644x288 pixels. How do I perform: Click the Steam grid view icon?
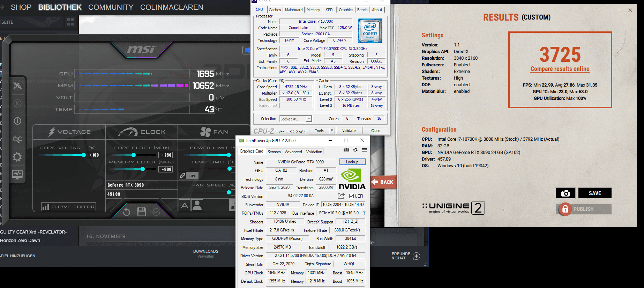click(70, 22)
